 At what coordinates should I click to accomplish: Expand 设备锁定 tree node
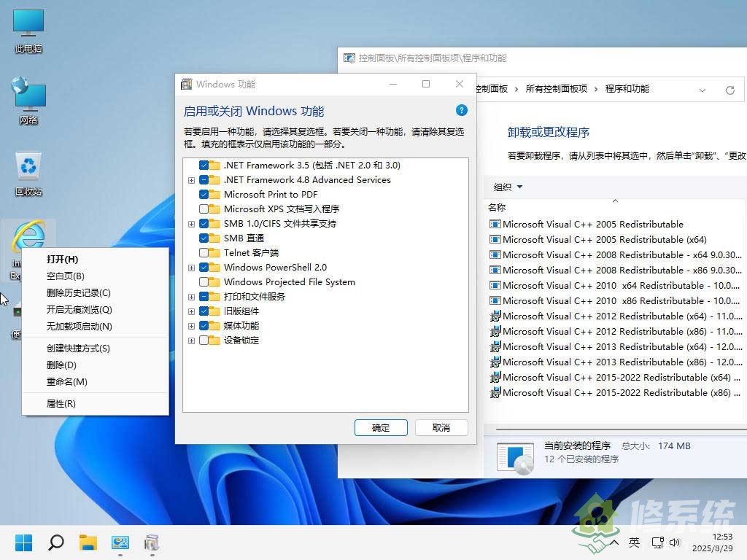click(x=192, y=341)
